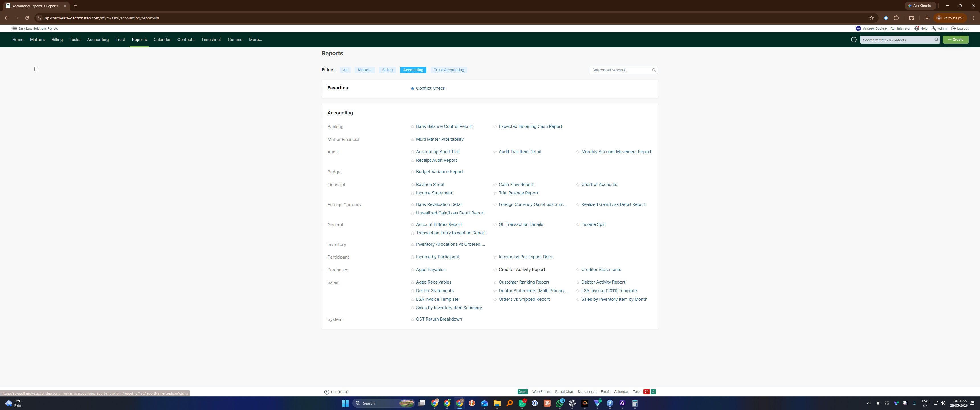Viewport: 980px width, 410px height.
Task: Filter reports by Matters
Action: pos(364,70)
